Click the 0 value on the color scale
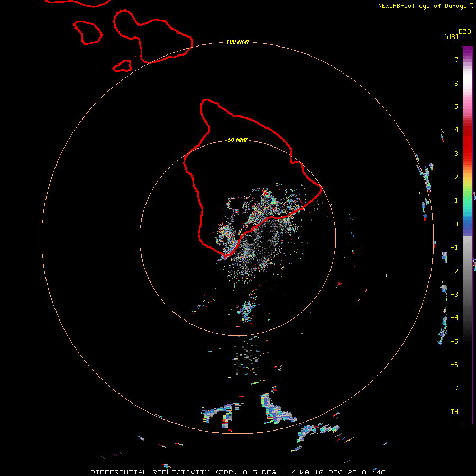This screenshot has width=476, height=476. coord(456,224)
